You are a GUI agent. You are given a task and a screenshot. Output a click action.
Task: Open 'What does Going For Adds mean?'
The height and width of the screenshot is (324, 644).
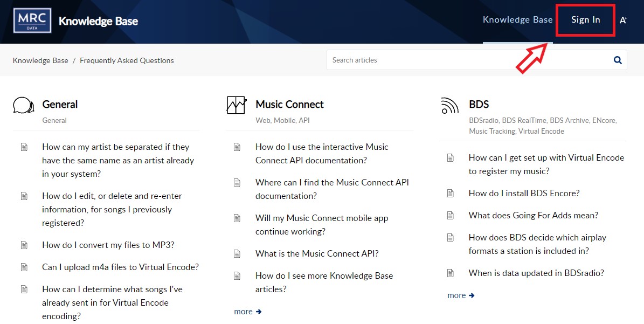[x=534, y=215]
